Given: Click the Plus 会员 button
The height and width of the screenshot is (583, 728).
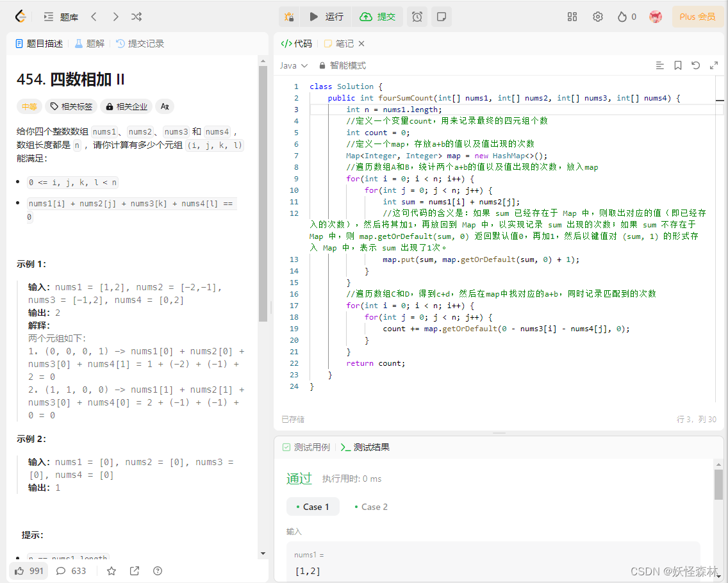Looking at the screenshot, I should point(697,17).
